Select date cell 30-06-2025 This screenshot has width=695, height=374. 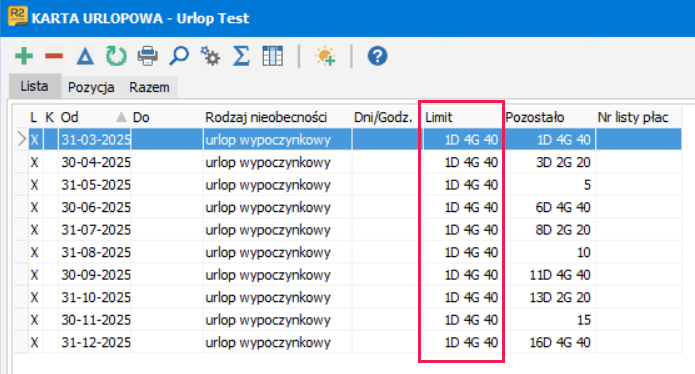click(96, 207)
